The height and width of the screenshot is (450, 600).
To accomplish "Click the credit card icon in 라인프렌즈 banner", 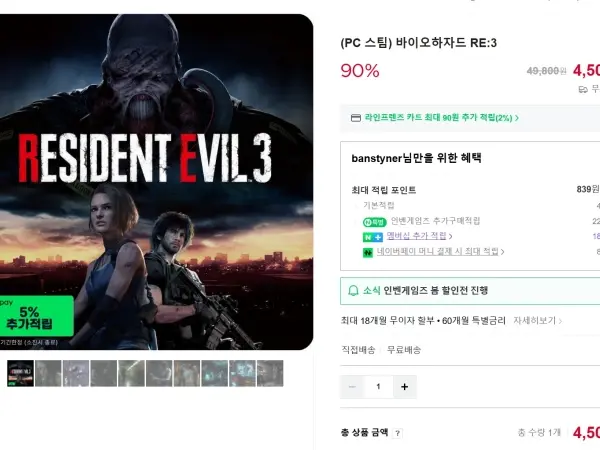I will point(355,118).
